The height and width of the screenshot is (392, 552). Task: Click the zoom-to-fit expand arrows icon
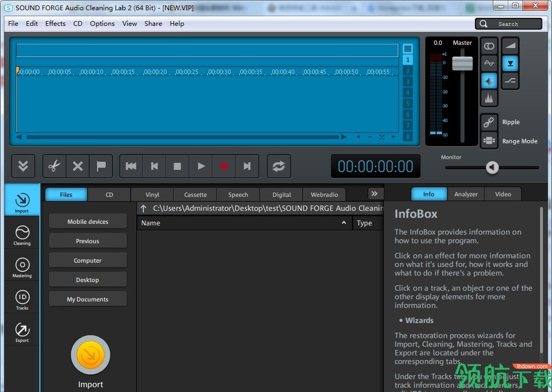[x=382, y=137]
